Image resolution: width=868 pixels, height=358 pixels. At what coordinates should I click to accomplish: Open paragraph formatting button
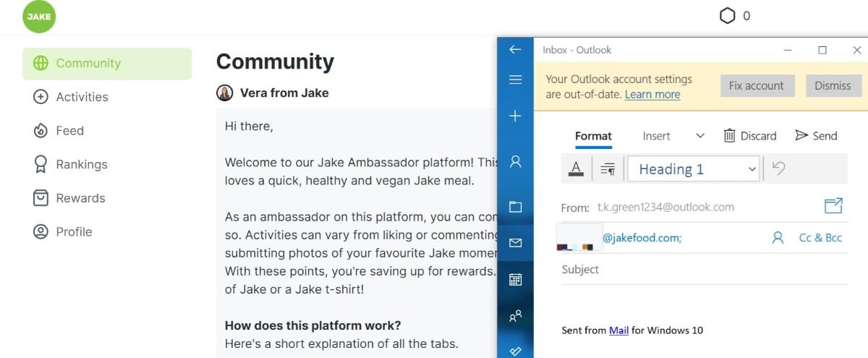(x=608, y=169)
